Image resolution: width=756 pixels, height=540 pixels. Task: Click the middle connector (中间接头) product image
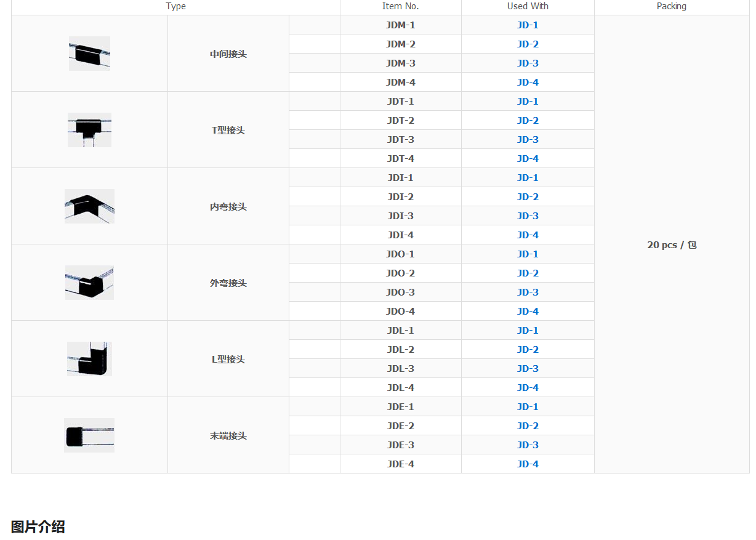pos(89,54)
